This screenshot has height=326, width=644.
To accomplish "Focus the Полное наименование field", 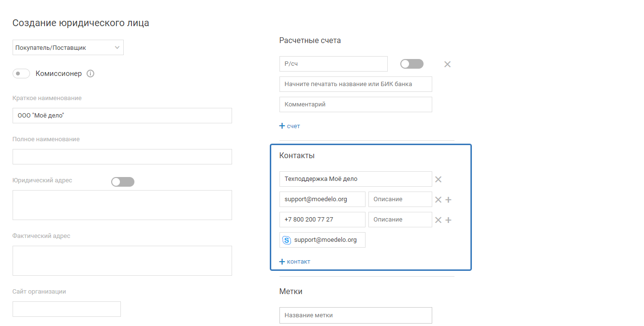I will click(122, 157).
